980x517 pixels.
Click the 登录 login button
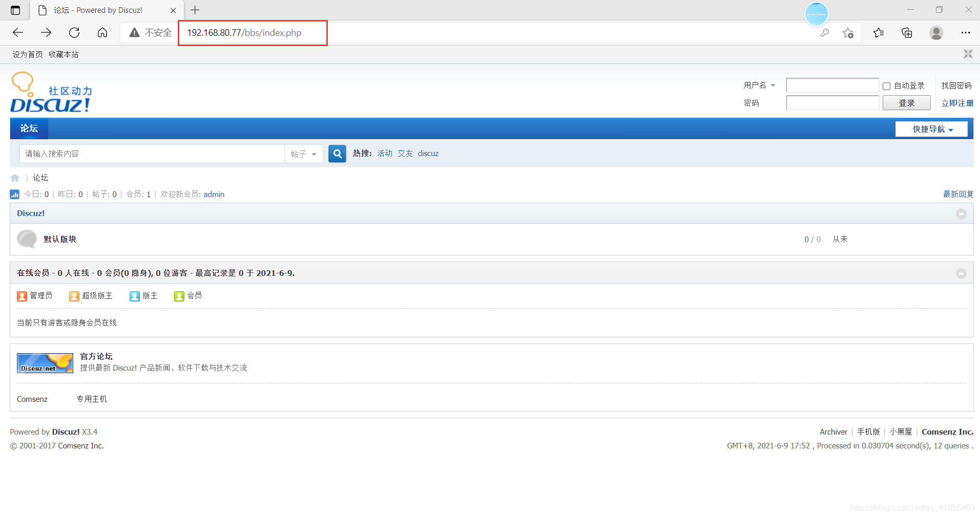point(906,103)
